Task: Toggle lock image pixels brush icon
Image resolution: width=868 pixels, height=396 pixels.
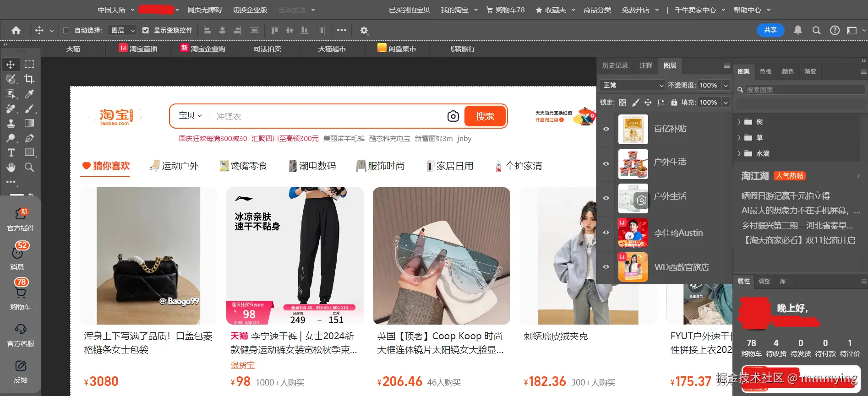Action: [636, 103]
